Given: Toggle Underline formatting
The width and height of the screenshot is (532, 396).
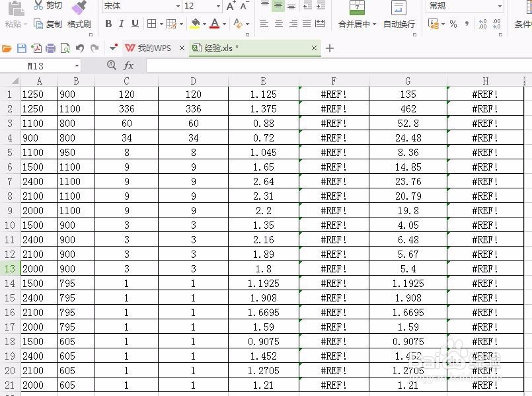Looking at the screenshot, I should point(135,24).
